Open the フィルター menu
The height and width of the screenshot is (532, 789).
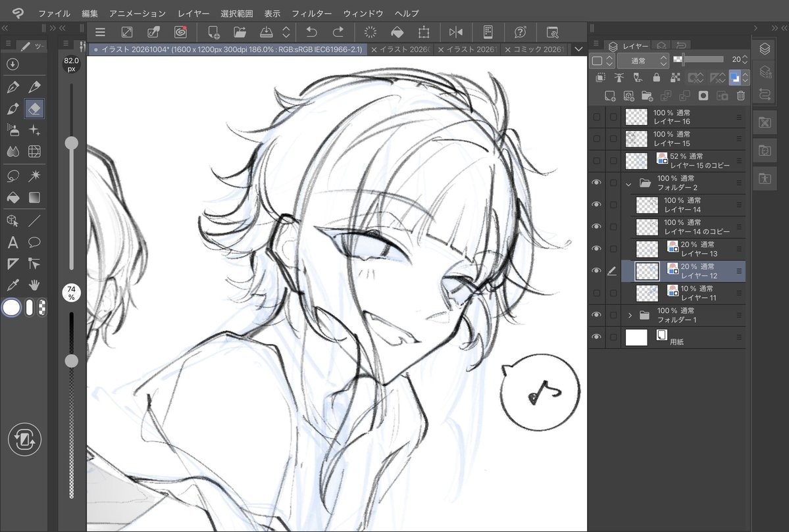[311, 13]
